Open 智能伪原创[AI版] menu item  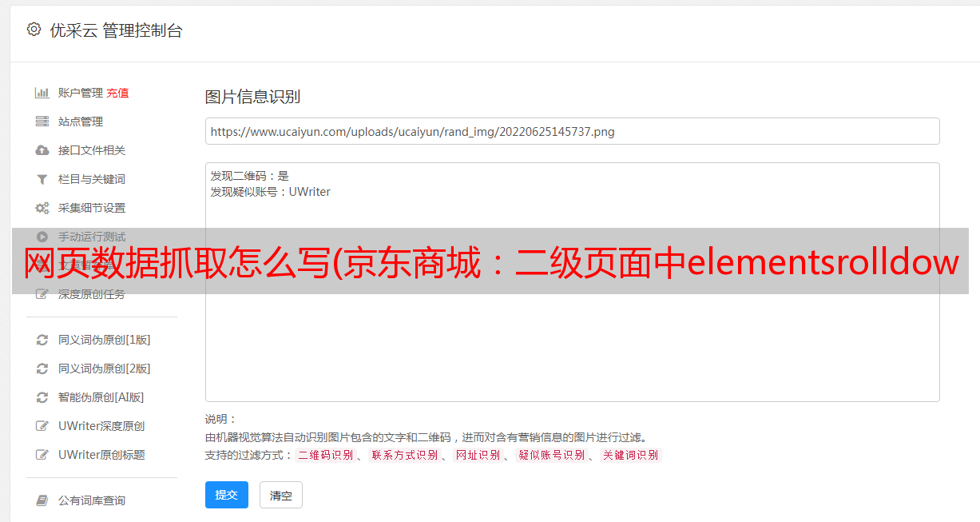point(101,397)
